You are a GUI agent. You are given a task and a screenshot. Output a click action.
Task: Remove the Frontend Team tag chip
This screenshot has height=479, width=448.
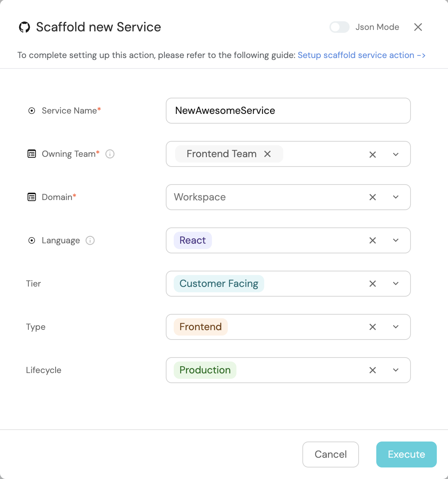point(267,154)
